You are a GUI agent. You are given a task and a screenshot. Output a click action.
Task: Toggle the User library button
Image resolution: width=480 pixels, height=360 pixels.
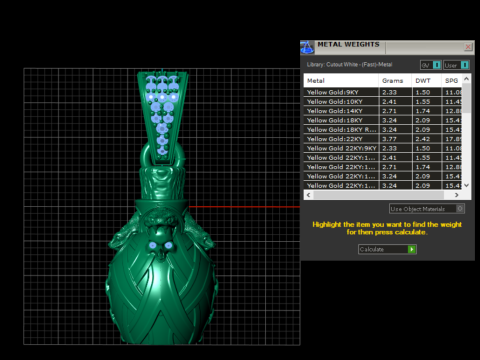(x=456, y=65)
